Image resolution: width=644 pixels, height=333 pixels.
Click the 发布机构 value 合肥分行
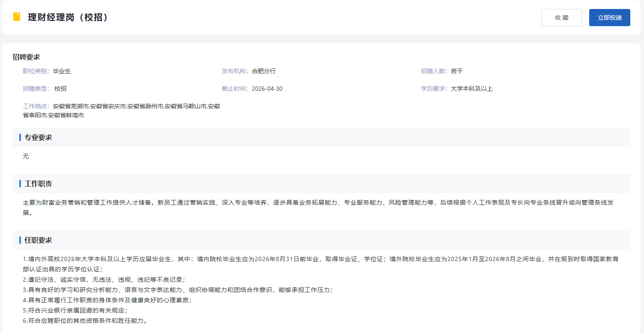tap(264, 71)
